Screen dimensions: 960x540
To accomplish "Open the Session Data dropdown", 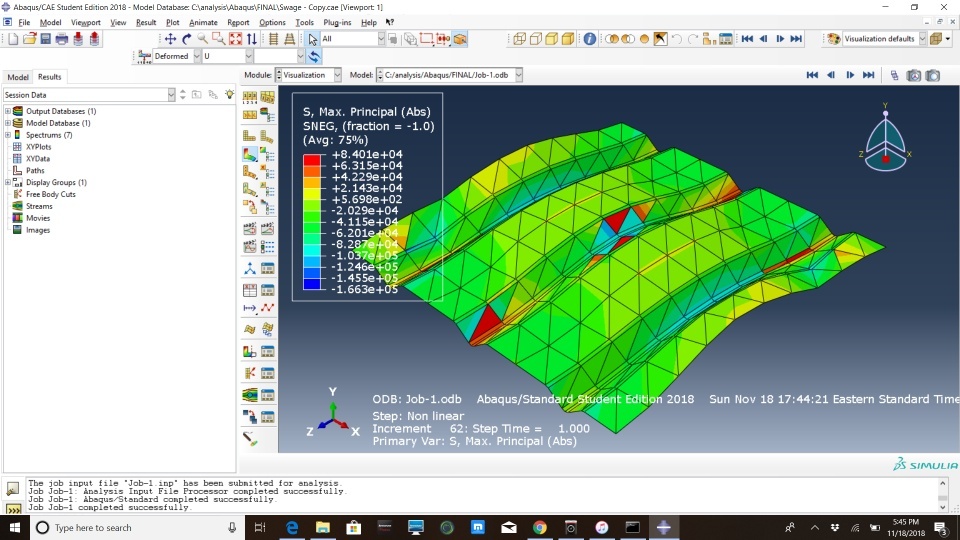I will [89, 95].
